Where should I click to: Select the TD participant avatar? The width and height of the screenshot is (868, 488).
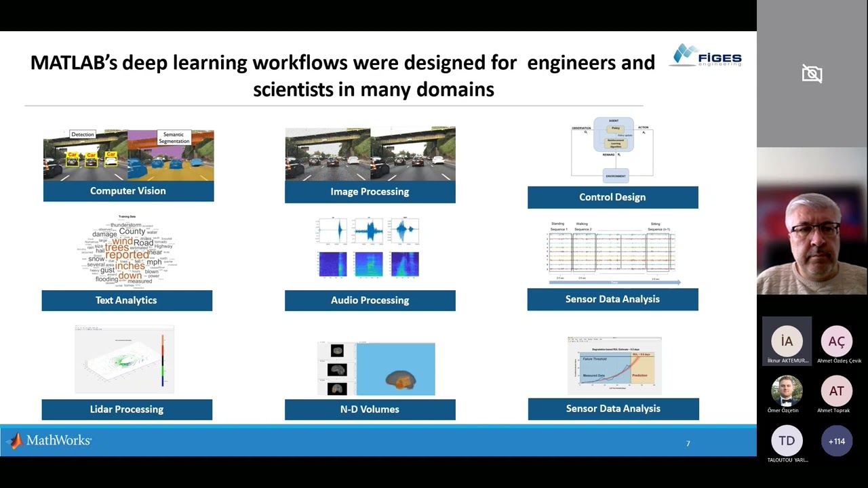coord(787,441)
